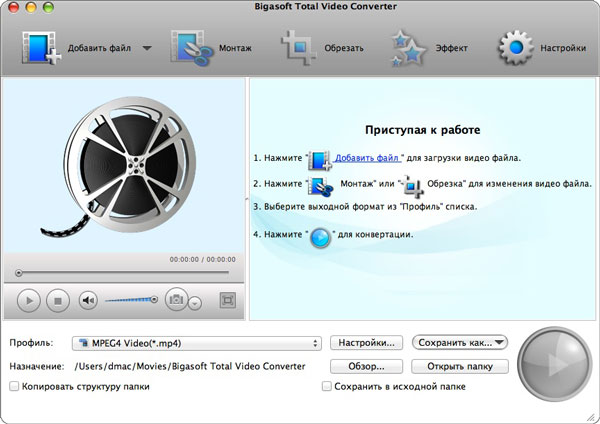Open the Настройки gear icon in toolbar
This screenshot has width=600, height=424.
515,48
